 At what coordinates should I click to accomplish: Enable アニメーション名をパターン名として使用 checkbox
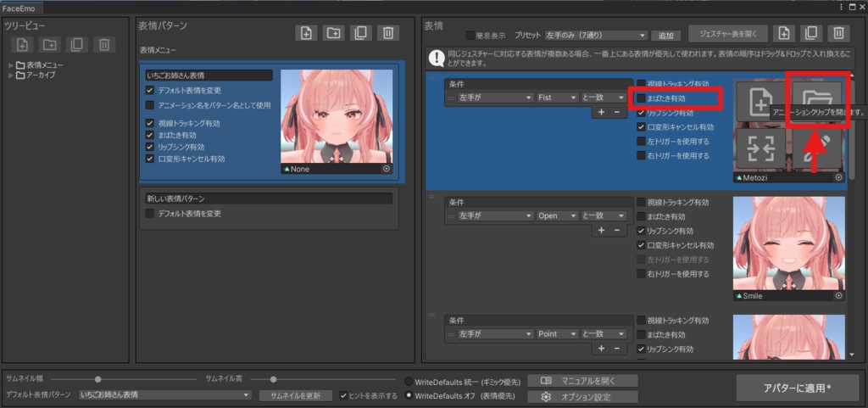(149, 105)
